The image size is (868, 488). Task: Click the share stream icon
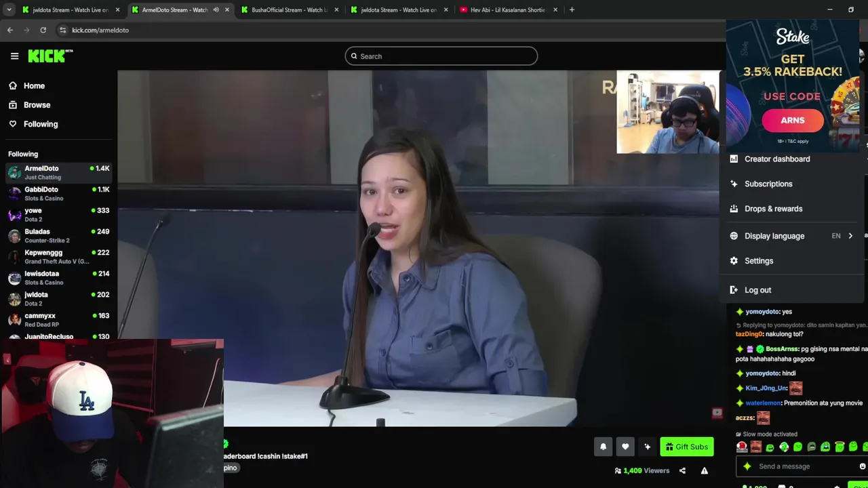tap(682, 470)
